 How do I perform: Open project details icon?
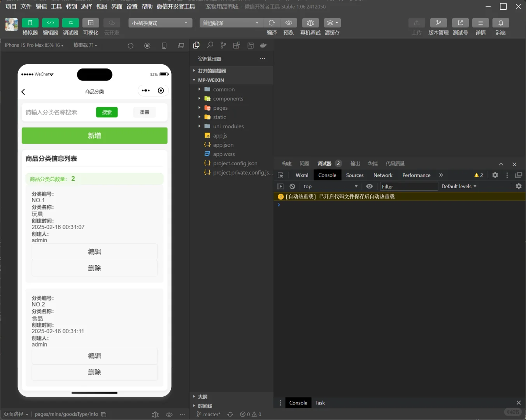tap(480, 23)
